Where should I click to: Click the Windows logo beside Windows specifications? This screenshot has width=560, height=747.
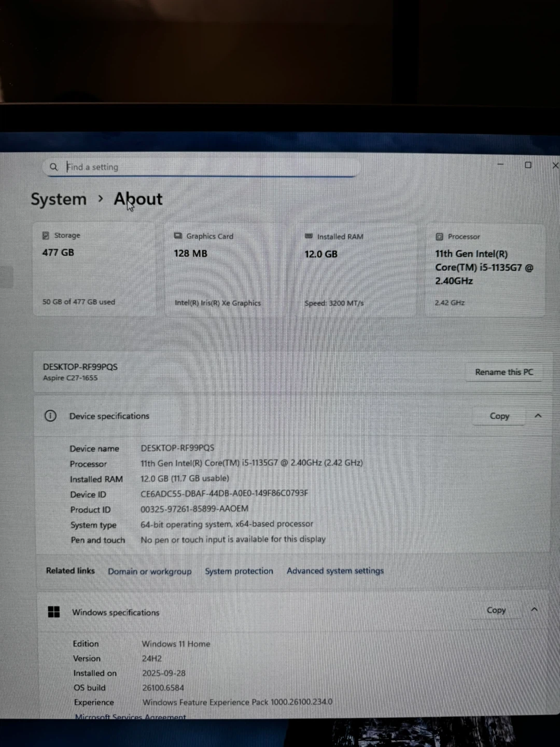point(54,612)
